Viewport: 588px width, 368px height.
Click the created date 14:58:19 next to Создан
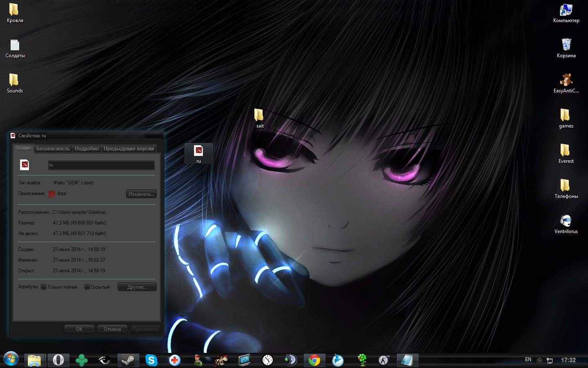point(79,249)
